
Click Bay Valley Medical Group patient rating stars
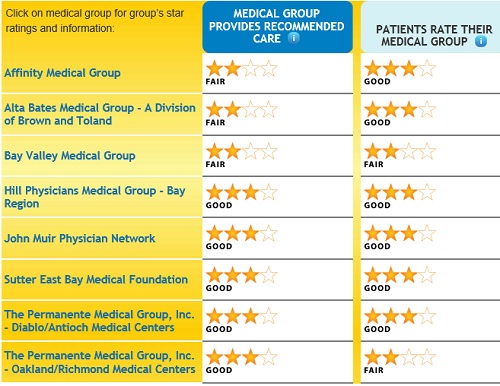click(x=400, y=151)
